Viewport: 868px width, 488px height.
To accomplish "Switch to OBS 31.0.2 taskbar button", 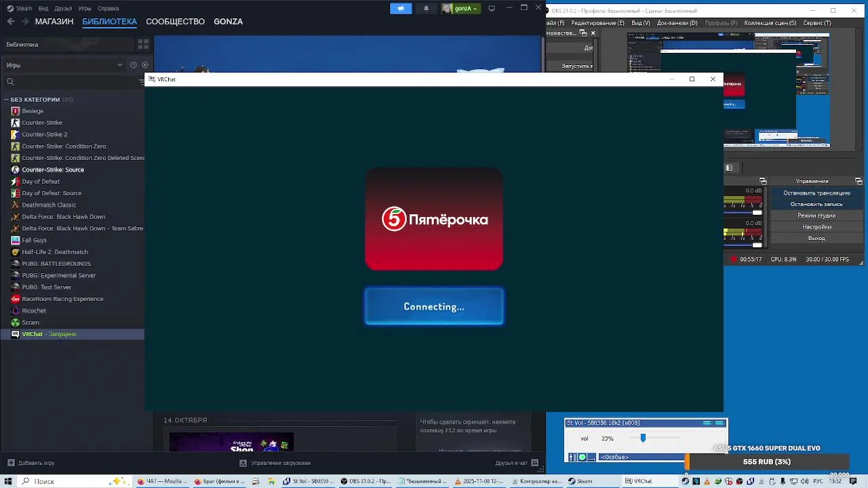I will click(366, 481).
